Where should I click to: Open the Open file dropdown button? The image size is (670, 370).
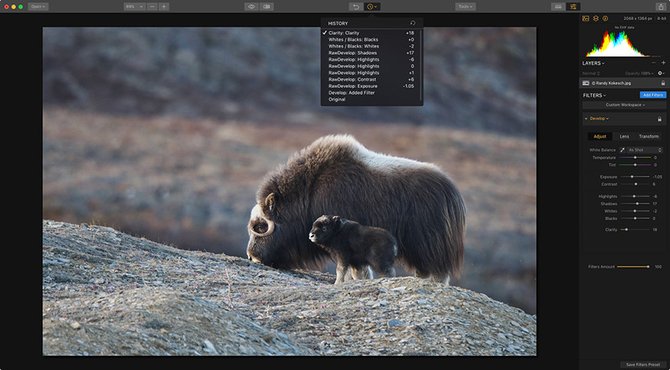pos(38,6)
